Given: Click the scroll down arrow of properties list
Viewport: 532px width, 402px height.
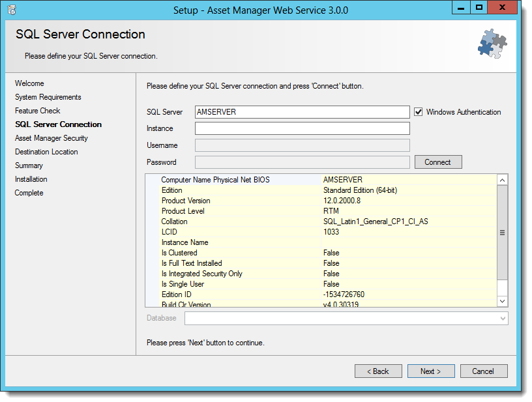Looking at the screenshot, I should (x=503, y=301).
